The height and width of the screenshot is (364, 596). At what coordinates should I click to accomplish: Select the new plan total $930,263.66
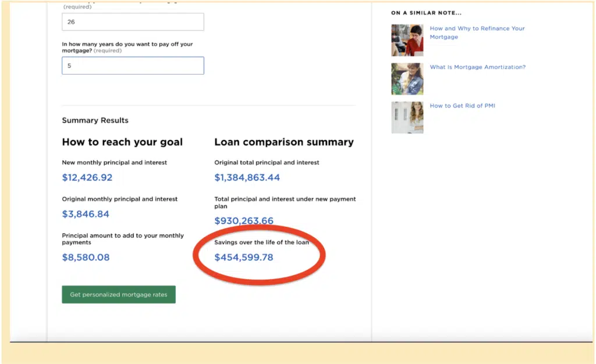tap(244, 221)
